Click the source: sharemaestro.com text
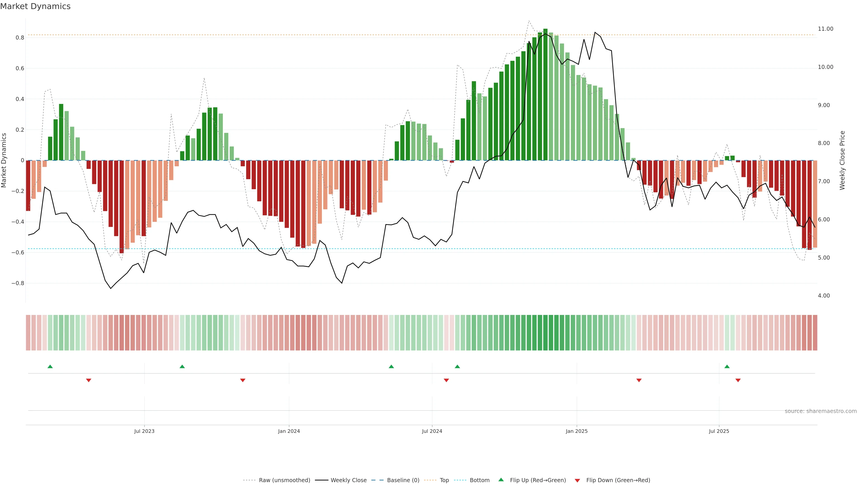868x488 pixels. click(821, 411)
